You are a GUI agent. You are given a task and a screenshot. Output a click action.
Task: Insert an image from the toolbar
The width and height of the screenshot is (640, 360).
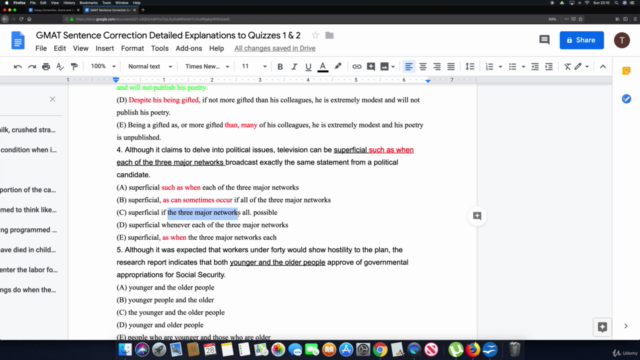click(384, 67)
